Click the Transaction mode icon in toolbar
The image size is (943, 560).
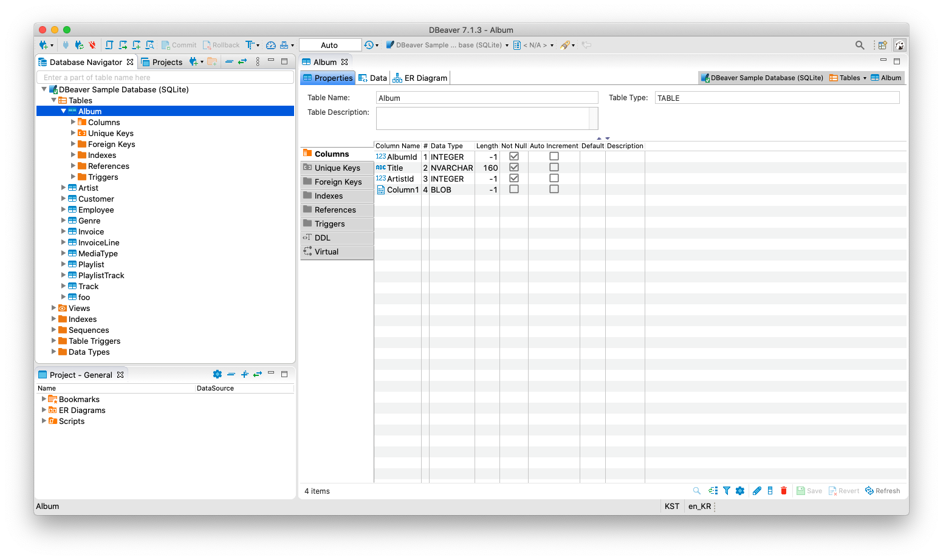tap(250, 45)
